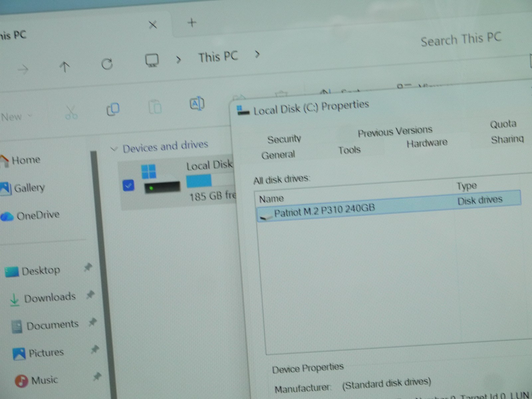Unpin Desktop using its pin icon
The image size is (532, 399).
pyautogui.click(x=88, y=267)
